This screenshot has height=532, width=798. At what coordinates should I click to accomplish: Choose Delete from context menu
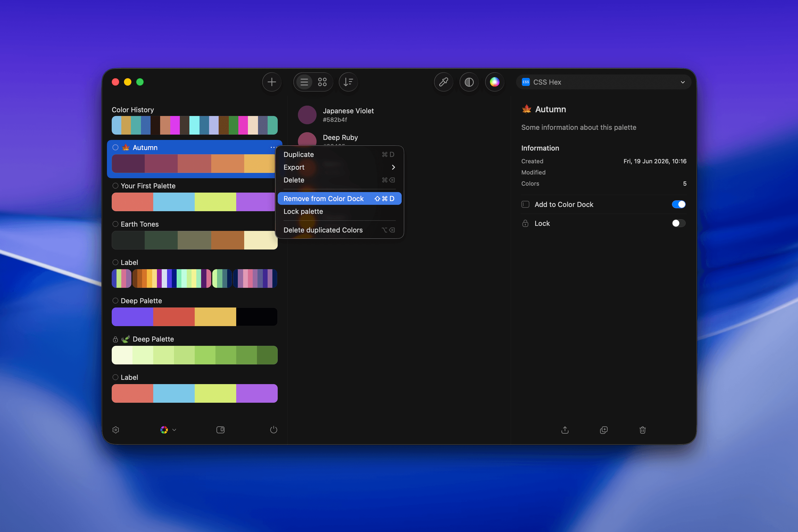pos(339,180)
